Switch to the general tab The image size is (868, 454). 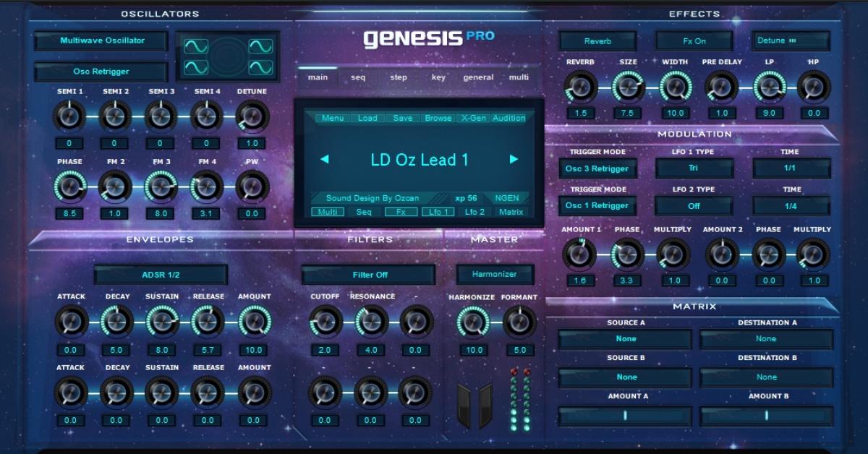click(x=478, y=77)
